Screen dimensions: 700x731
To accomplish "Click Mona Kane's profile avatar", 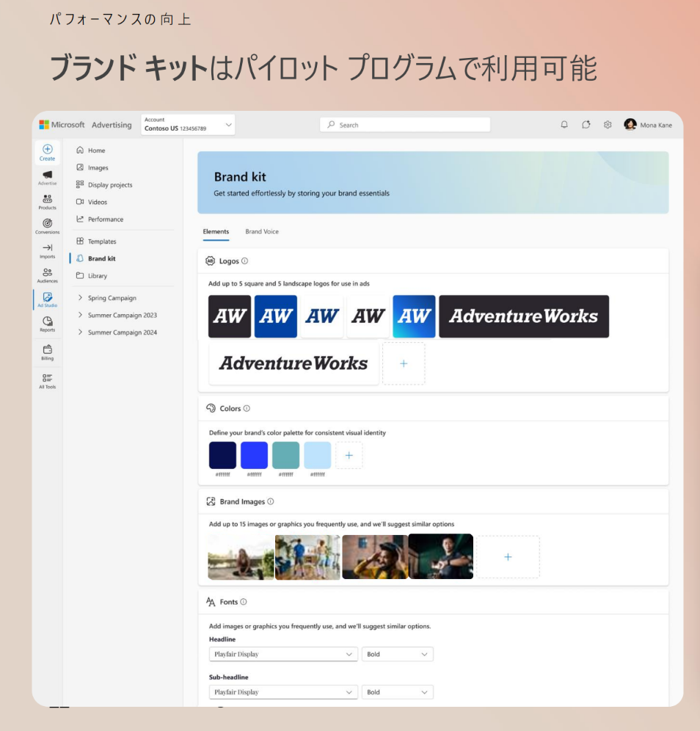I will (630, 125).
